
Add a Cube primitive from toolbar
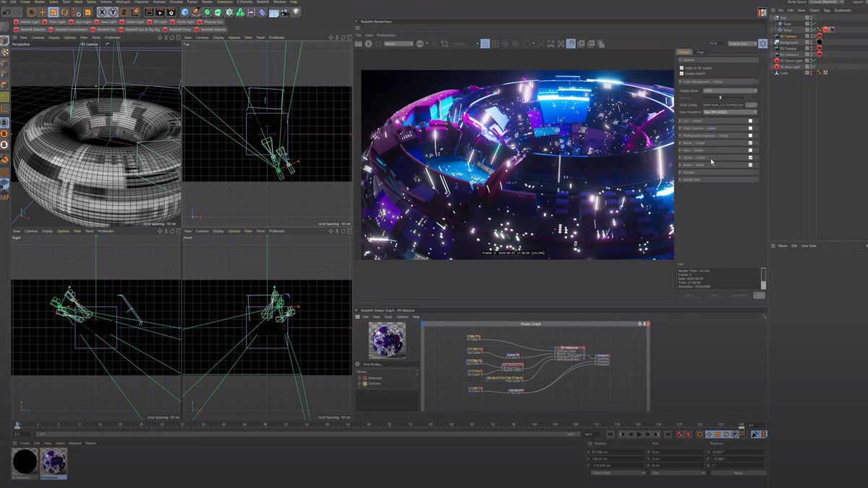(184, 12)
